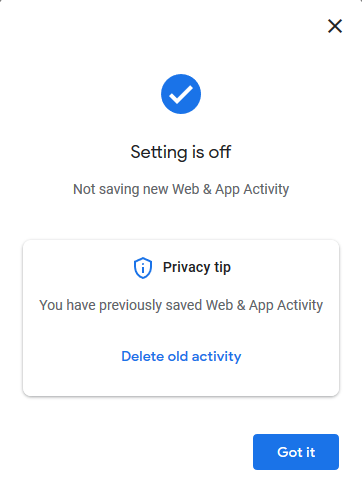Close the dialog with the X icon
Image resolution: width=362 pixels, height=482 pixels.
335,26
